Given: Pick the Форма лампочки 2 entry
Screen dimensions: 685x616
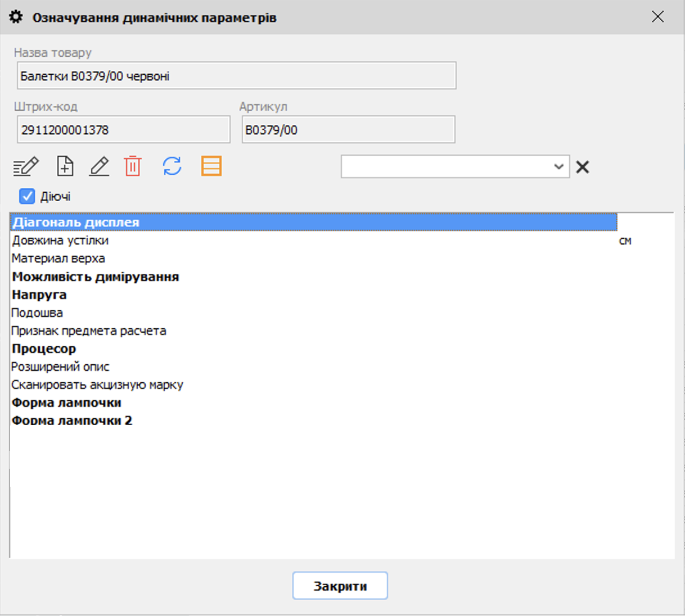Looking at the screenshot, I should (72, 421).
